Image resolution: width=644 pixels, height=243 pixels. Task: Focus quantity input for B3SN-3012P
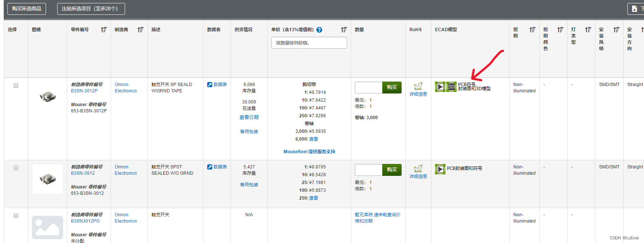[369, 88]
